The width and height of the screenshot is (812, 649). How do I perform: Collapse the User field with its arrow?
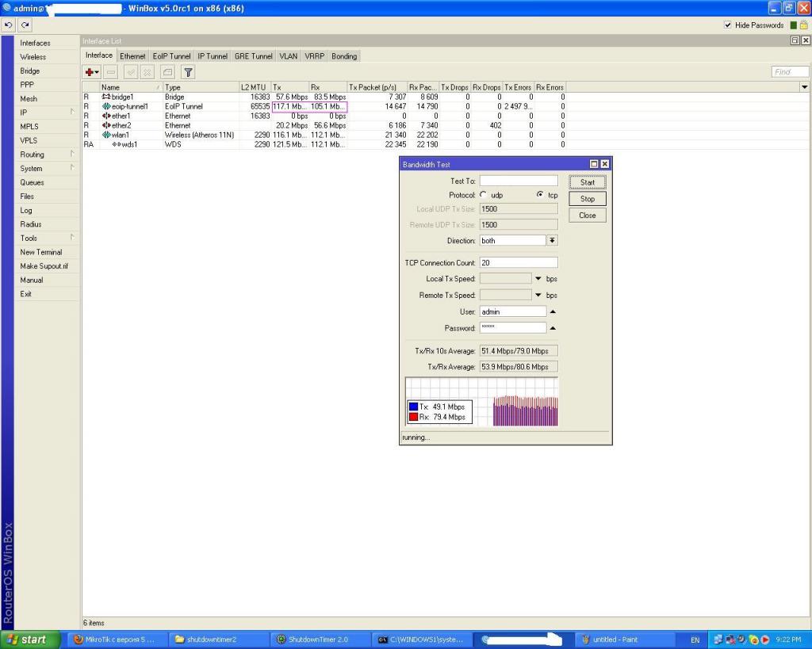pyautogui.click(x=553, y=311)
